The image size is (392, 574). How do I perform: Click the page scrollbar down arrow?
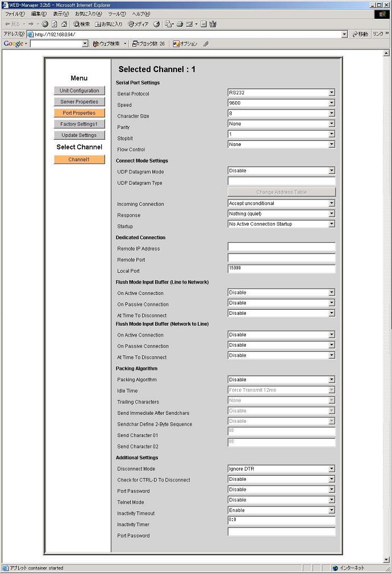point(386,560)
